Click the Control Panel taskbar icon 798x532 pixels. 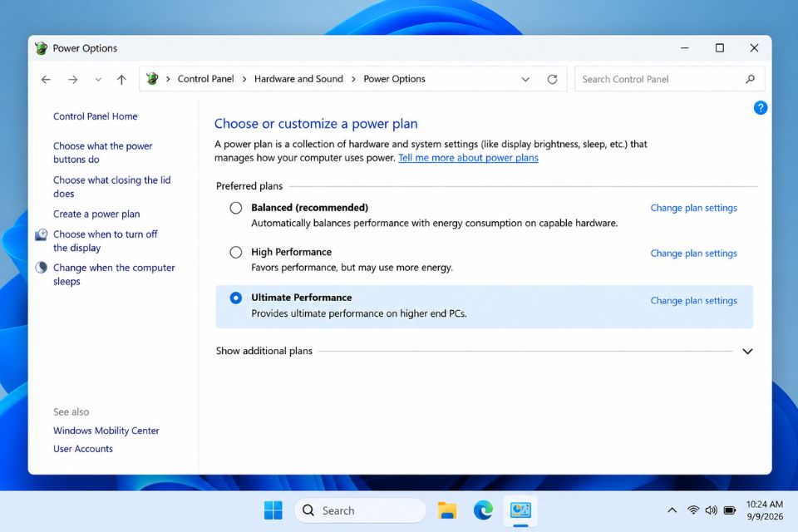click(520, 510)
